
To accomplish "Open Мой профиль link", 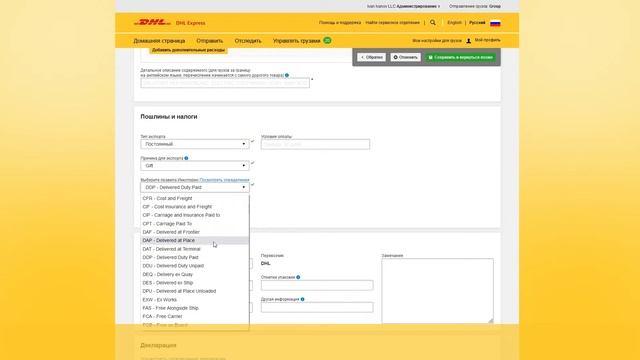I will [487, 40].
